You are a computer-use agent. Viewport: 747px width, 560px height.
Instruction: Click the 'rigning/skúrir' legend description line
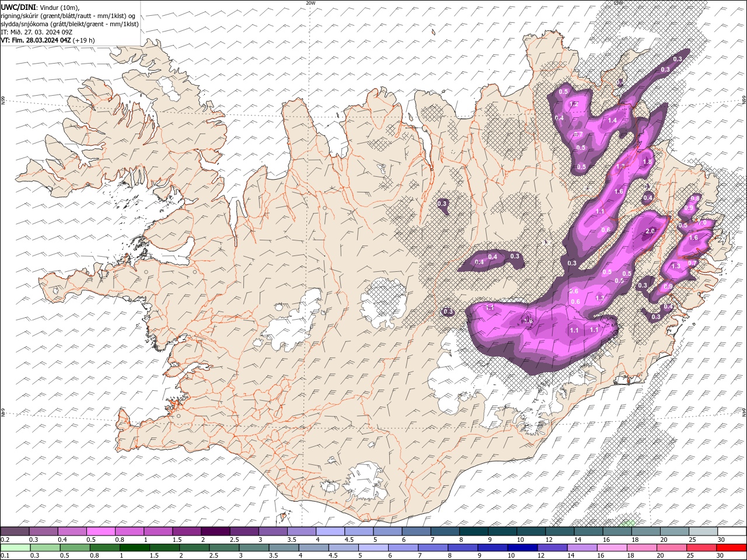pyautogui.click(x=68, y=15)
